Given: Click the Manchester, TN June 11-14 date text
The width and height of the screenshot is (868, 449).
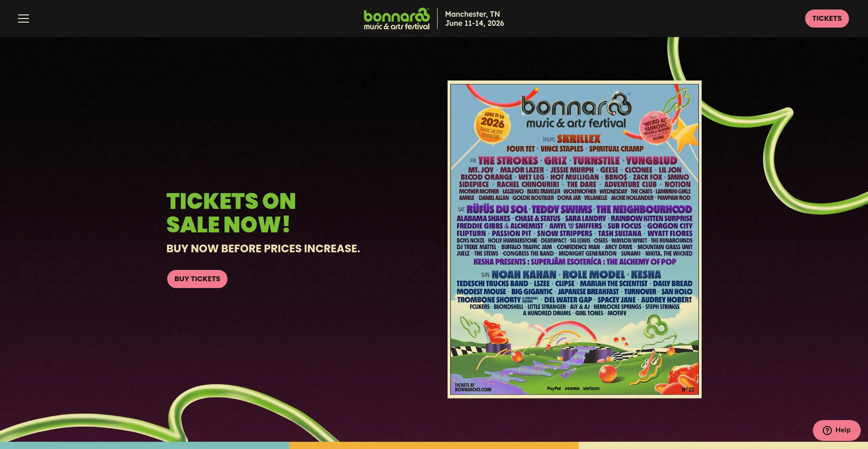Looking at the screenshot, I should point(474,19).
